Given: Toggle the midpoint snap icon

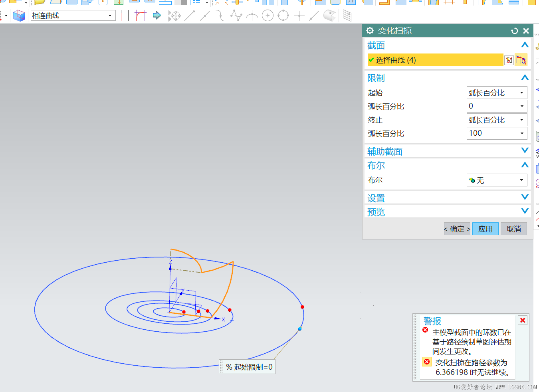Looking at the screenshot, I should tap(204, 16).
